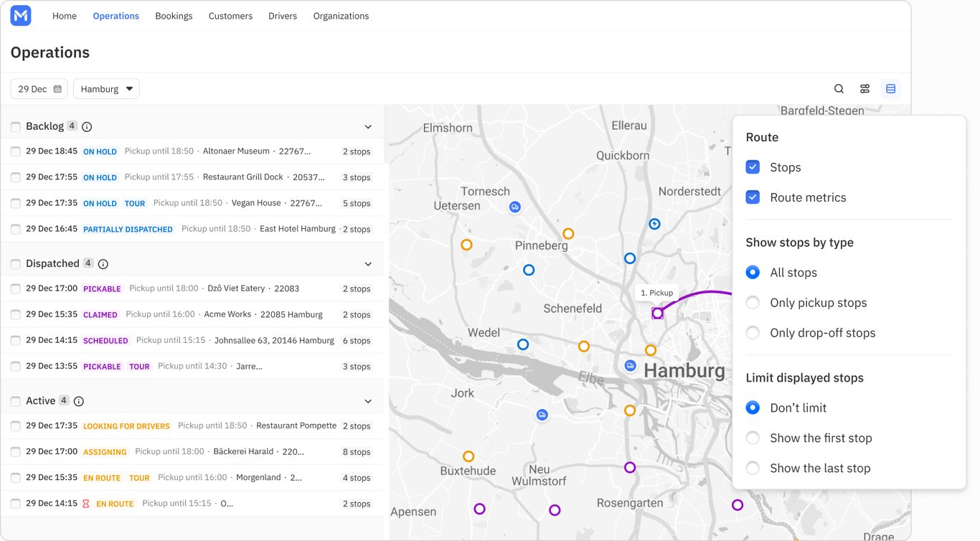The height and width of the screenshot is (541, 980).
Task: Open the Operations tab
Action: point(116,16)
